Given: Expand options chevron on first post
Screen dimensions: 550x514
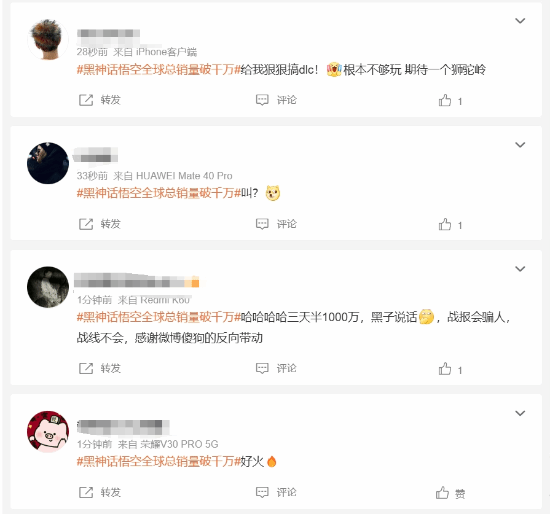Looking at the screenshot, I should click(520, 21).
